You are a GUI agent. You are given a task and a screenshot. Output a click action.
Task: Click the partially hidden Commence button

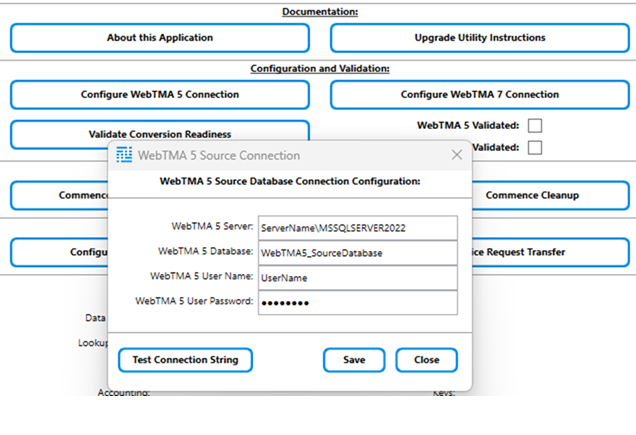coord(60,196)
